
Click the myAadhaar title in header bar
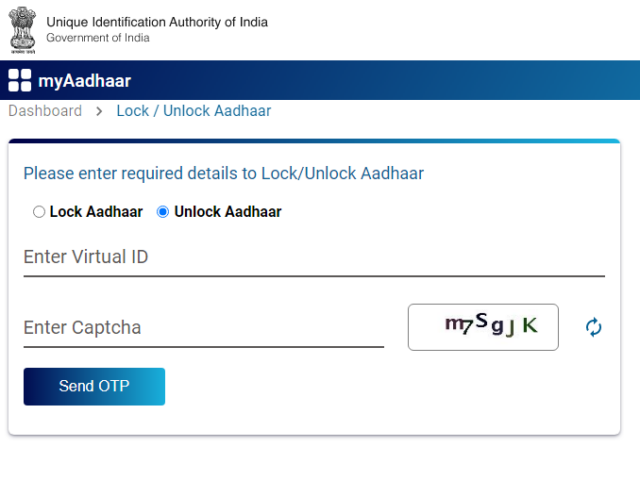pyautogui.click(x=84, y=80)
